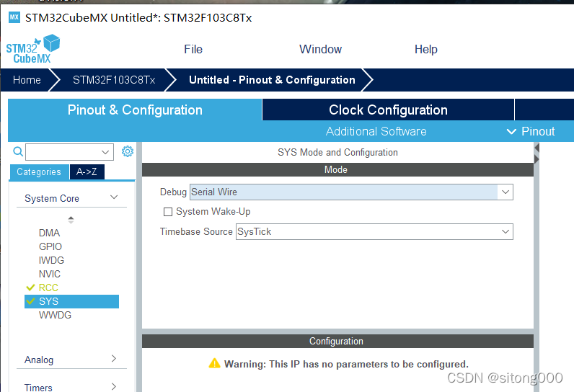The width and height of the screenshot is (574, 392).
Task: Click the Configuration section header
Action: pos(337,341)
